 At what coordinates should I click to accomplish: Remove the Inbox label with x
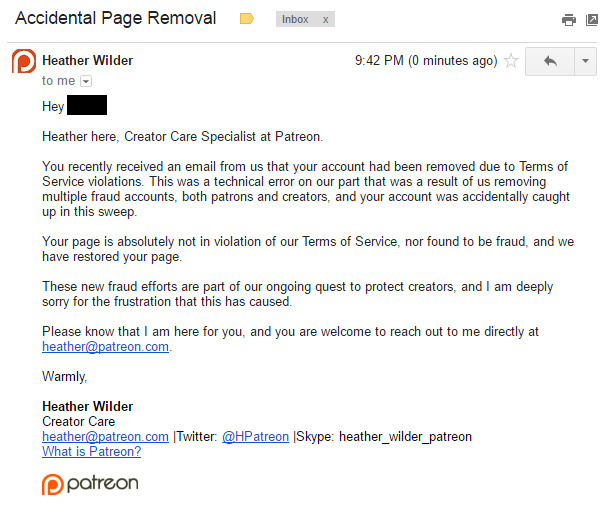325,19
